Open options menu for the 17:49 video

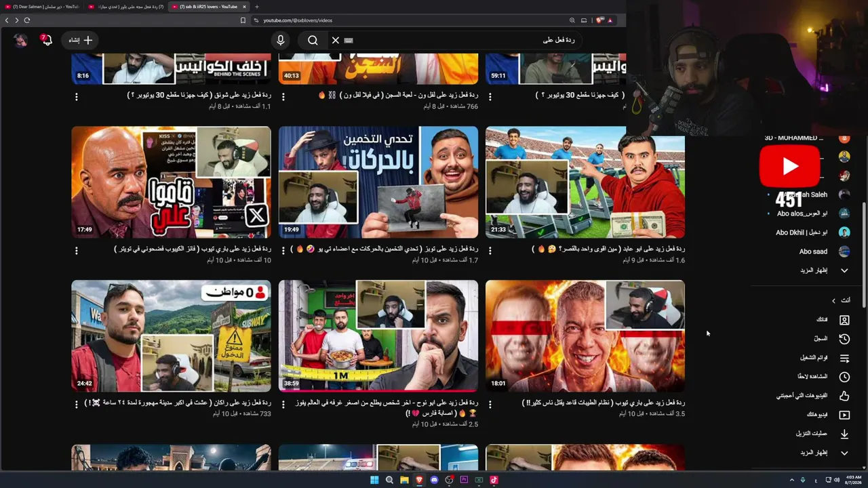[76, 251]
